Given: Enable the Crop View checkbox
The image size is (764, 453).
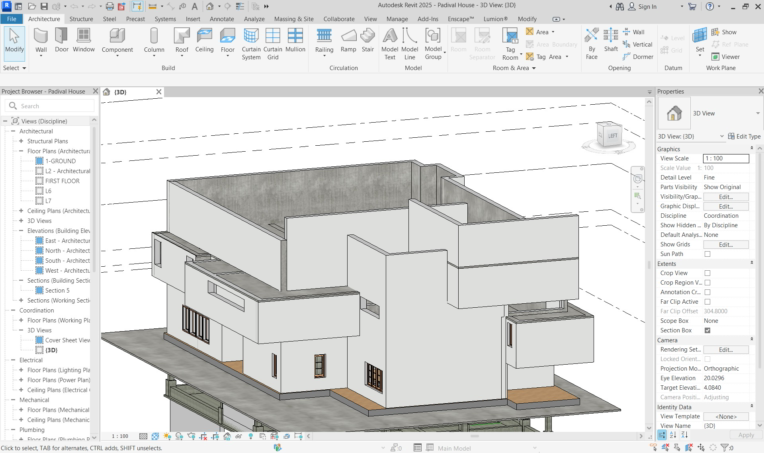Looking at the screenshot, I should 707,273.
